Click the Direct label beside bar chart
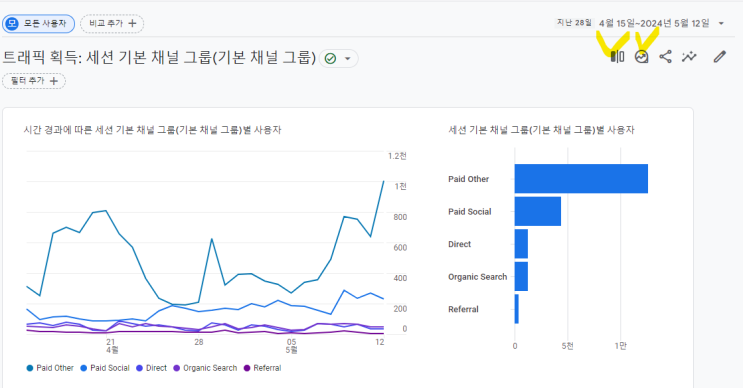The image size is (743, 388). pyautogui.click(x=460, y=244)
